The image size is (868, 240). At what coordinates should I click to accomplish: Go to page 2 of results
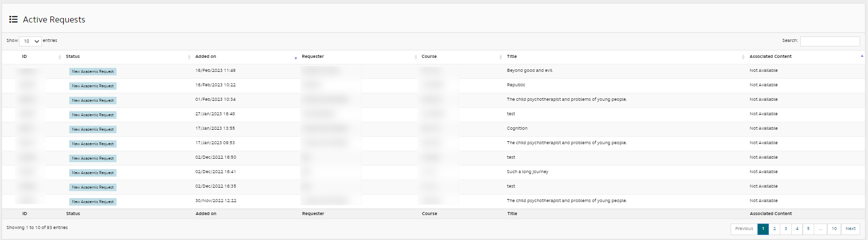tap(774, 229)
